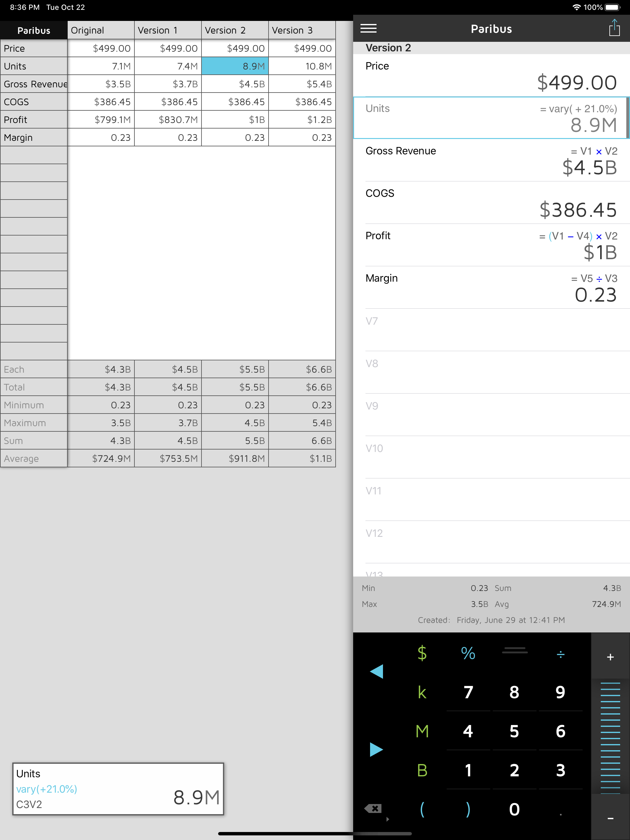Tap the opening parenthesis key

[x=422, y=809]
